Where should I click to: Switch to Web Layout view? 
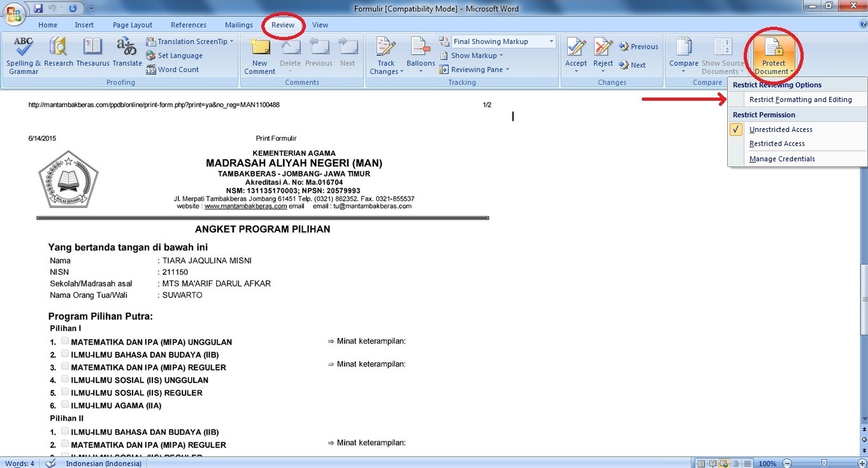pyautogui.click(x=723, y=464)
